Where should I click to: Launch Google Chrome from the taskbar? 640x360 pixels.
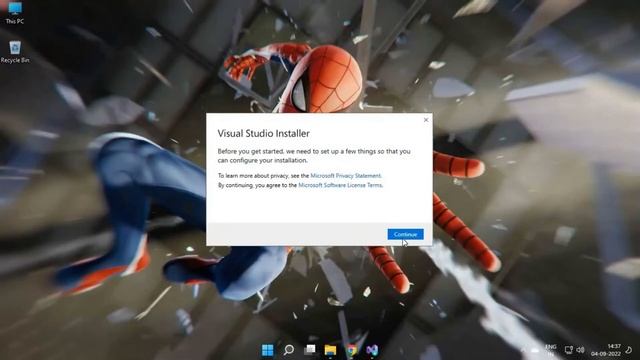pyautogui.click(x=351, y=350)
